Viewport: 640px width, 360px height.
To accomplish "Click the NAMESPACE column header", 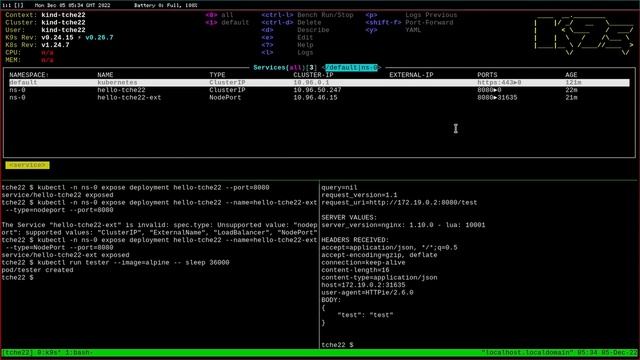I will [x=29, y=75].
